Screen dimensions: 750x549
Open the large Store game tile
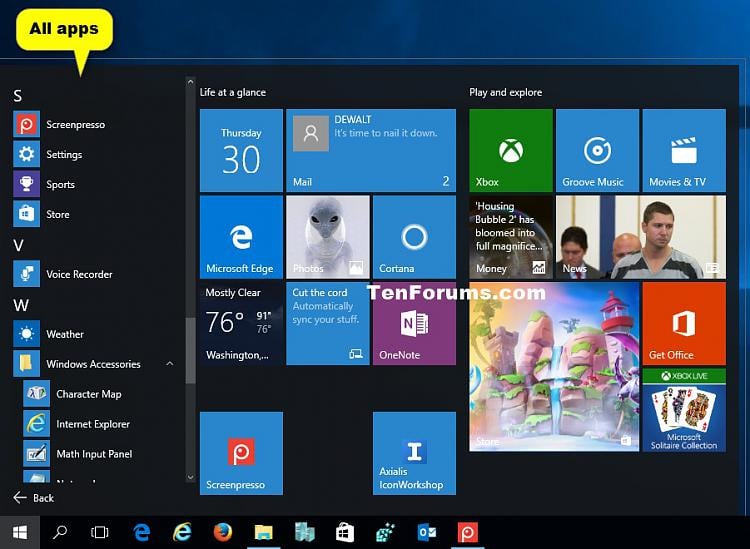(x=554, y=366)
